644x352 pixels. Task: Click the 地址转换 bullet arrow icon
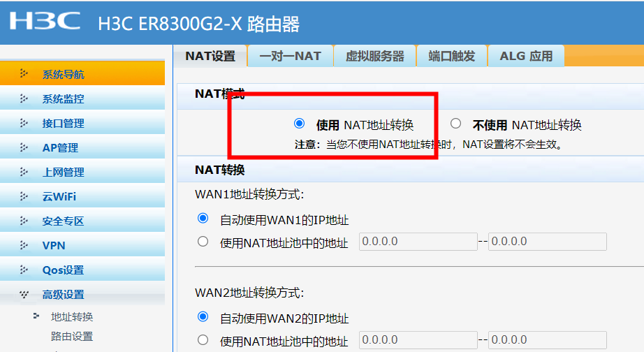point(36,316)
